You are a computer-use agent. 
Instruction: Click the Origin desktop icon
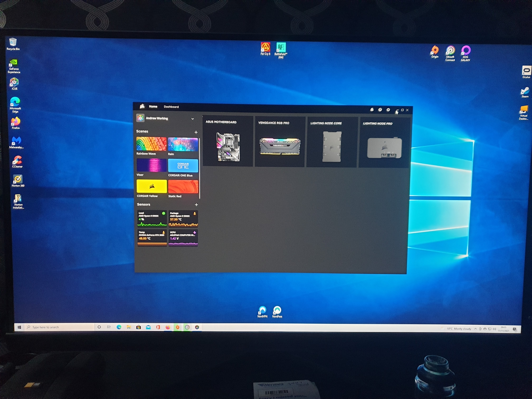[x=435, y=52]
